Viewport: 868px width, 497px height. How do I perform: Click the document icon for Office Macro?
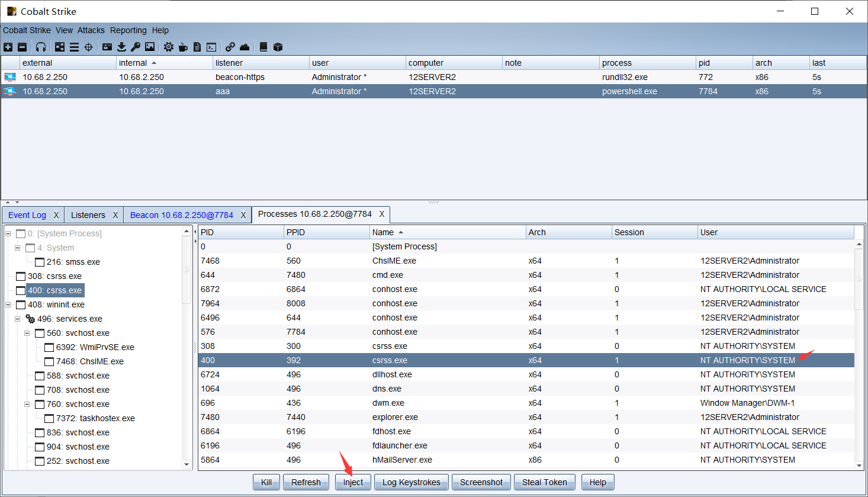pos(197,47)
